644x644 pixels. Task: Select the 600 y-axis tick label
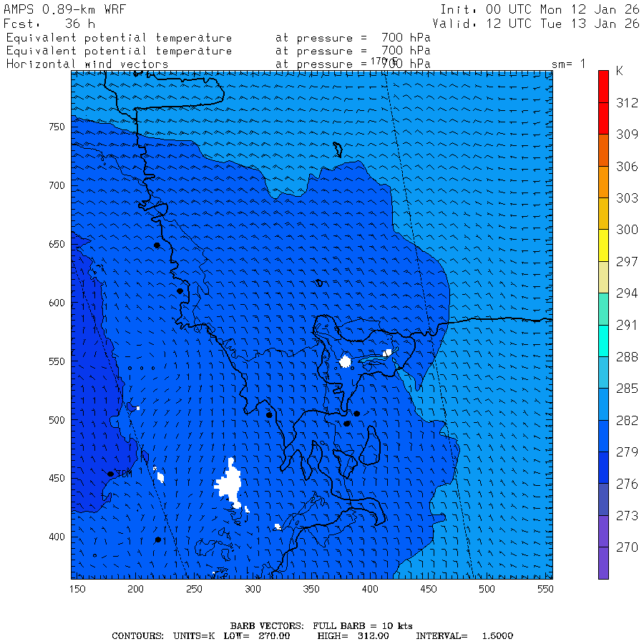pyautogui.click(x=57, y=303)
